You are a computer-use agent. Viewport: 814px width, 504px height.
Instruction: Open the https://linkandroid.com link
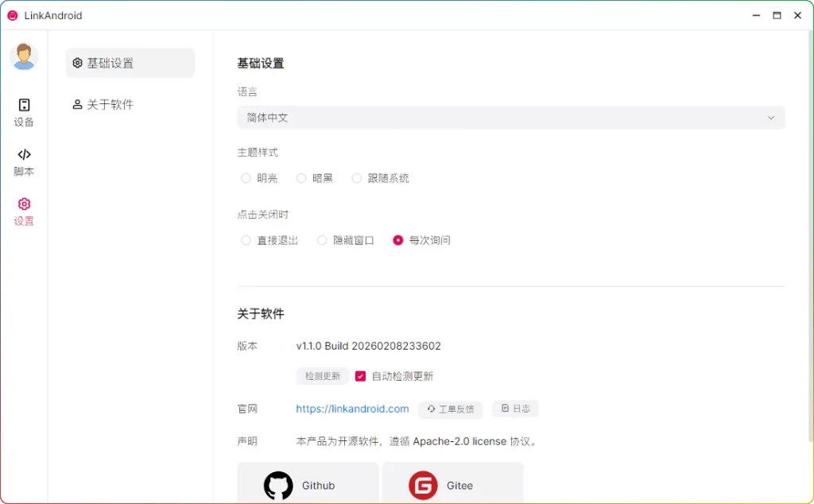point(352,409)
